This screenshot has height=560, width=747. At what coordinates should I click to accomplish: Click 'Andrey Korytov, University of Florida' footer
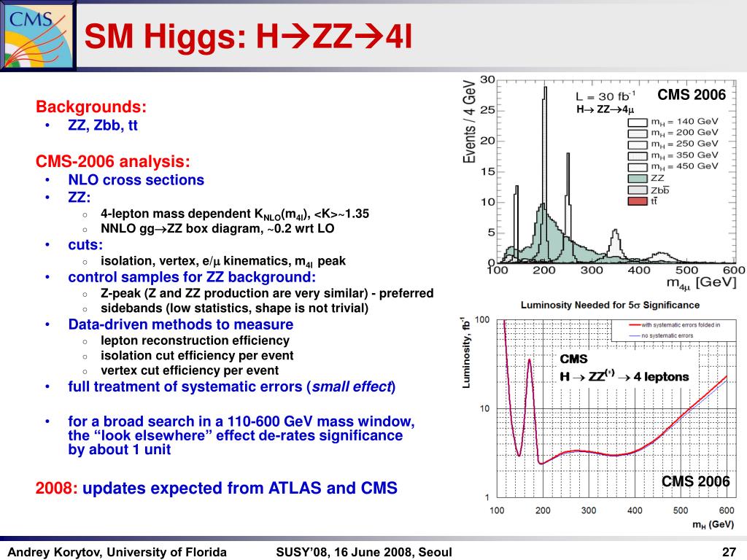(117, 552)
